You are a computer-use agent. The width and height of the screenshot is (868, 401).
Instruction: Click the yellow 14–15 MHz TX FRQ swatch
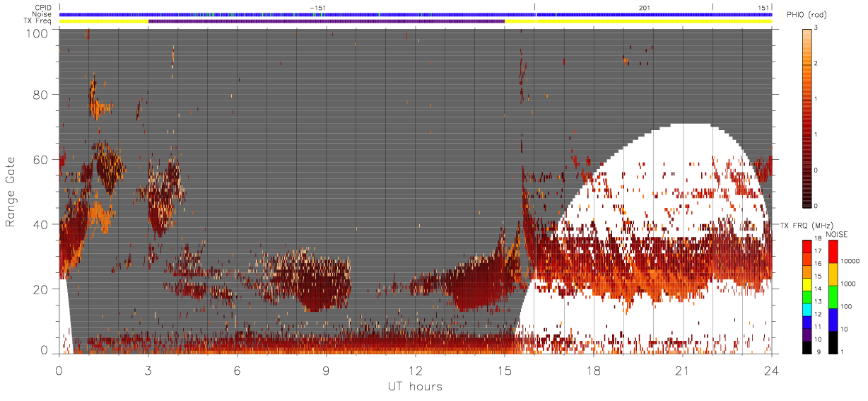pyautogui.click(x=807, y=285)
